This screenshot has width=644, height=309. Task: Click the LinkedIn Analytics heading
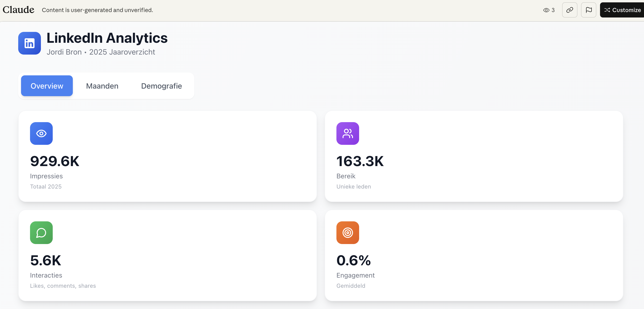point(107,38)
